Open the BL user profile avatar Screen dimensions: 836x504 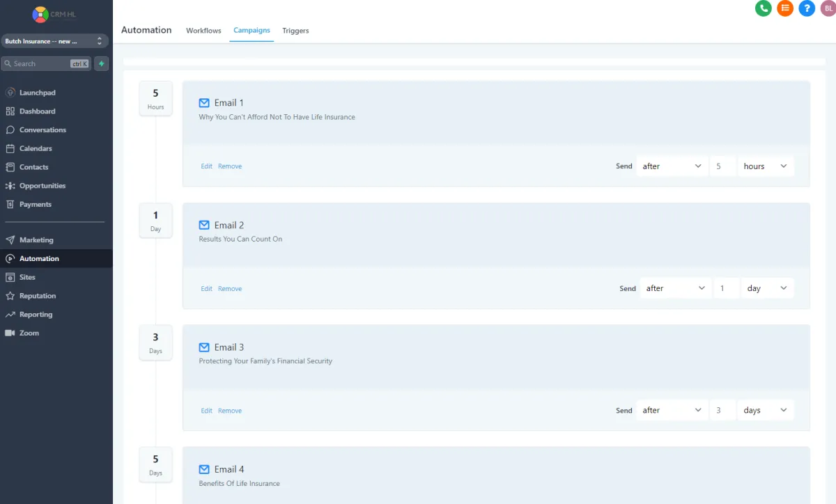(828, 8)
